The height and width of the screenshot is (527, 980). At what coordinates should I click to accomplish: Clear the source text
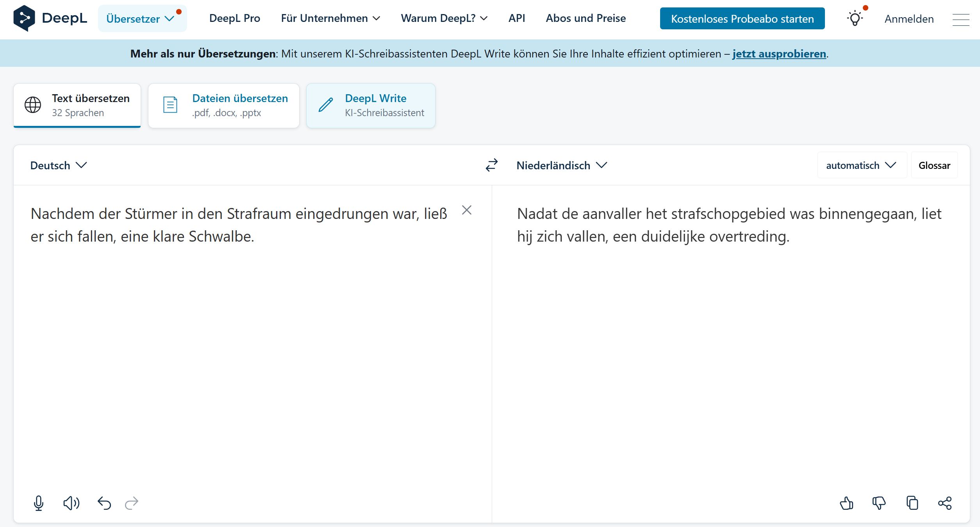tap(467, 210)
